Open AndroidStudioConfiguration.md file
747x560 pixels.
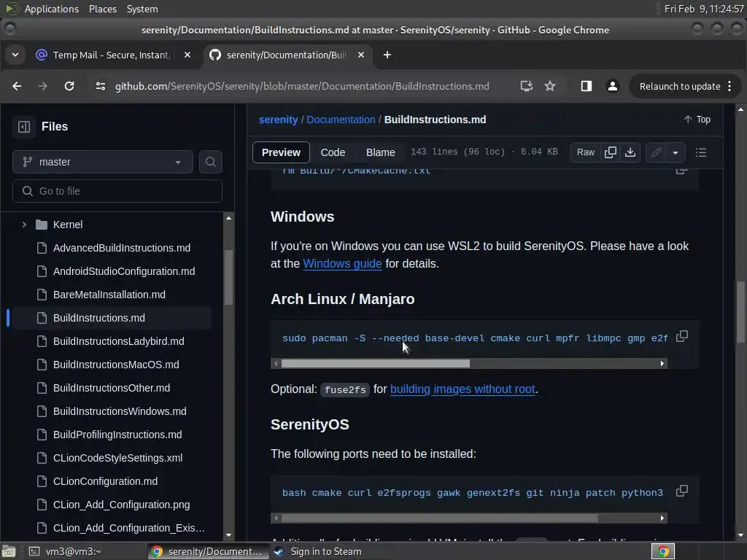(x=124, y=271)
